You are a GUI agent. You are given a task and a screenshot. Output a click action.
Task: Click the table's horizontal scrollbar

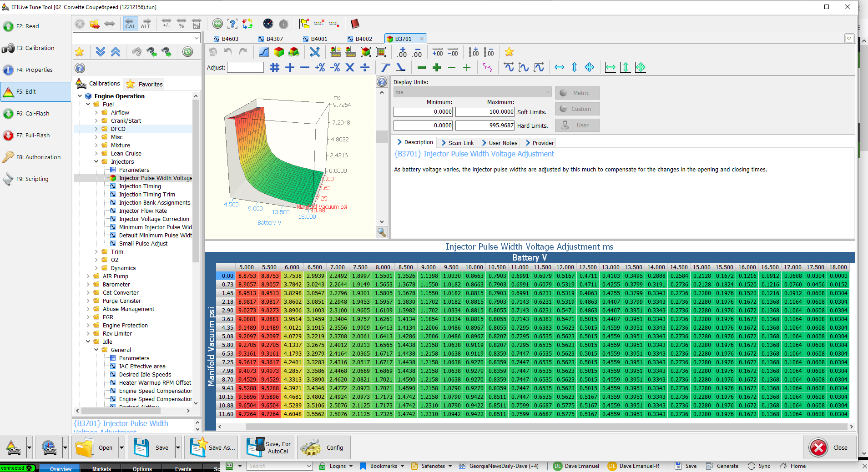(535, 427)
